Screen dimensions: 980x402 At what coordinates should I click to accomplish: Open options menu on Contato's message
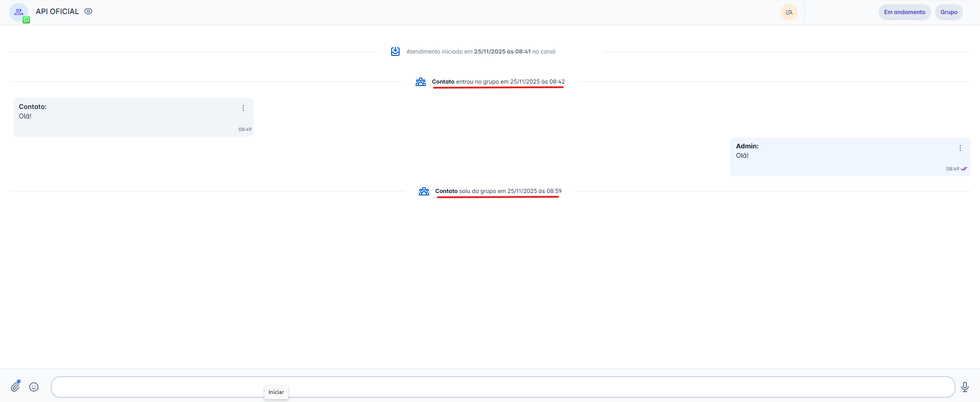243,108
